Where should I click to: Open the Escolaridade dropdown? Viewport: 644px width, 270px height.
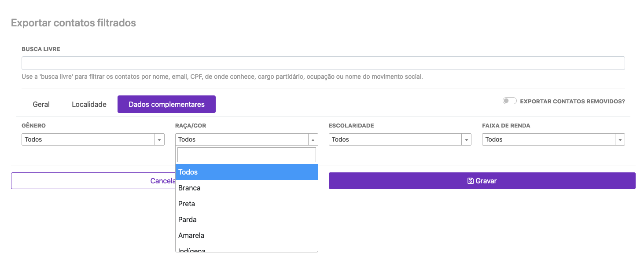click(399, 139)
